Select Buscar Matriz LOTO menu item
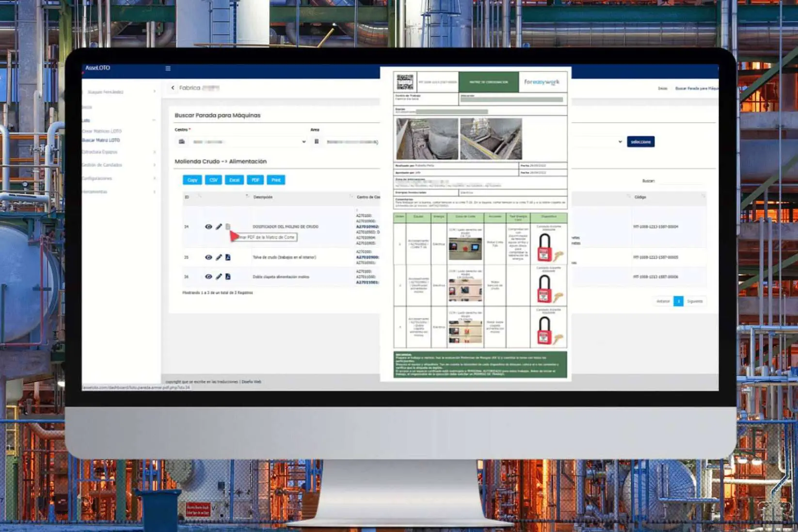Viewport: 798px width, 532px height. pos(101,140)
